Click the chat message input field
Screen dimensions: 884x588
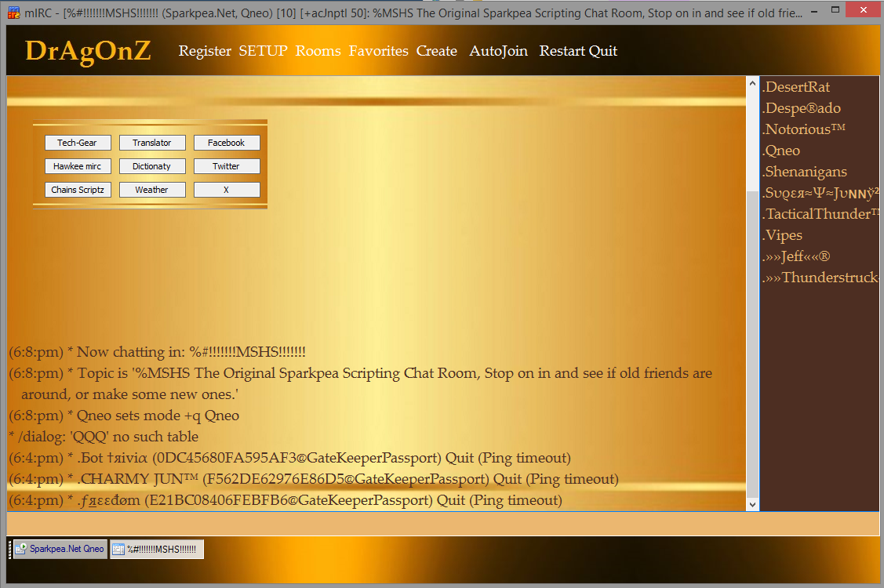pos(377,523)
